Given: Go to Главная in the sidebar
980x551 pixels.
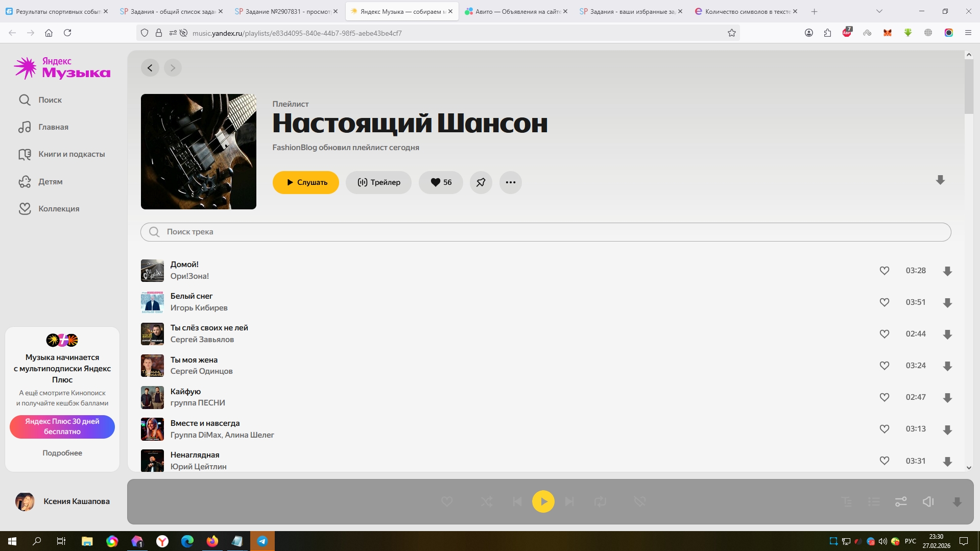Looking at the screenshot, I should 43,127.
